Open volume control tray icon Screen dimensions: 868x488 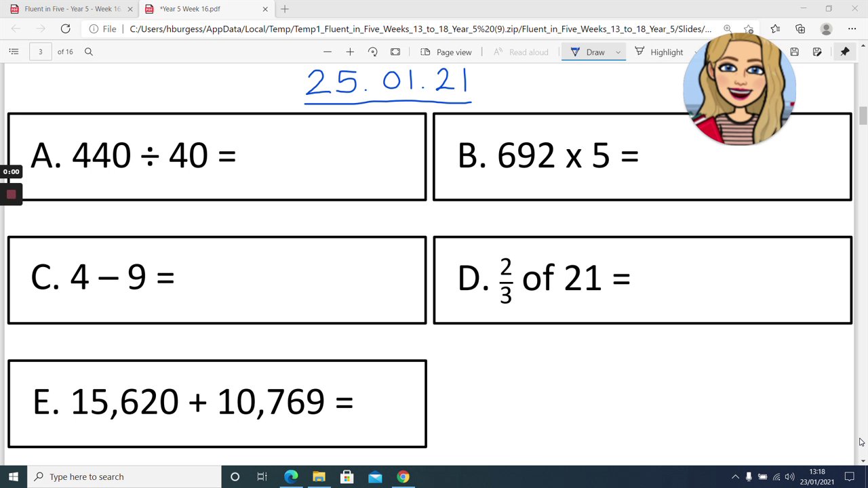coord(789,477)
